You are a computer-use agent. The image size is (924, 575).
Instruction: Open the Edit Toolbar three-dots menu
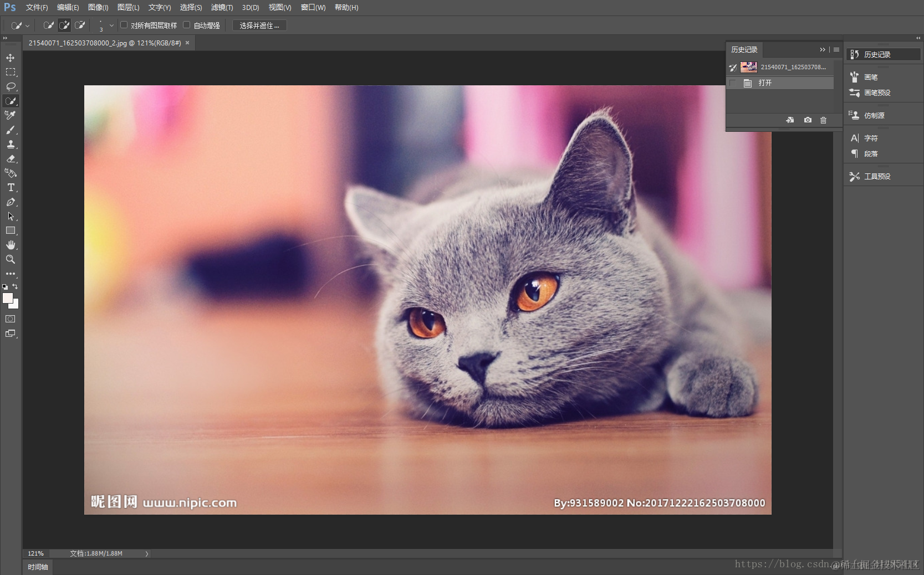[x=11, y=274]
